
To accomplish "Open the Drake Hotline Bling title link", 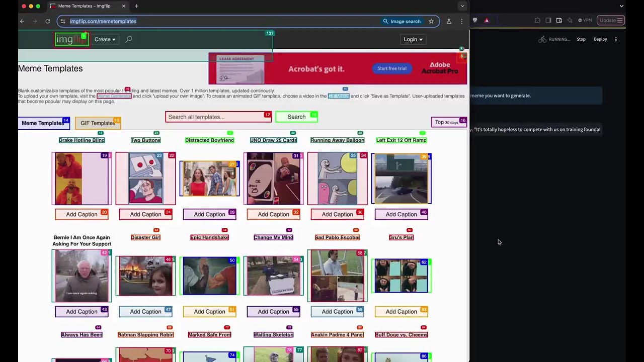I will [x=82, y=140].
